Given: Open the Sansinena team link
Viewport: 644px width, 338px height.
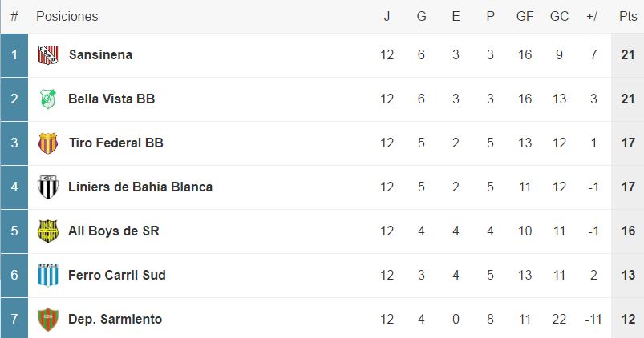Looking at the screenshot, I should [x=100, y=55].
